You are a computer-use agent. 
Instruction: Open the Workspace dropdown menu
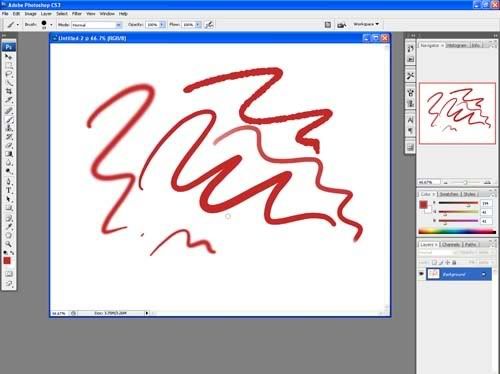[366, 24]
